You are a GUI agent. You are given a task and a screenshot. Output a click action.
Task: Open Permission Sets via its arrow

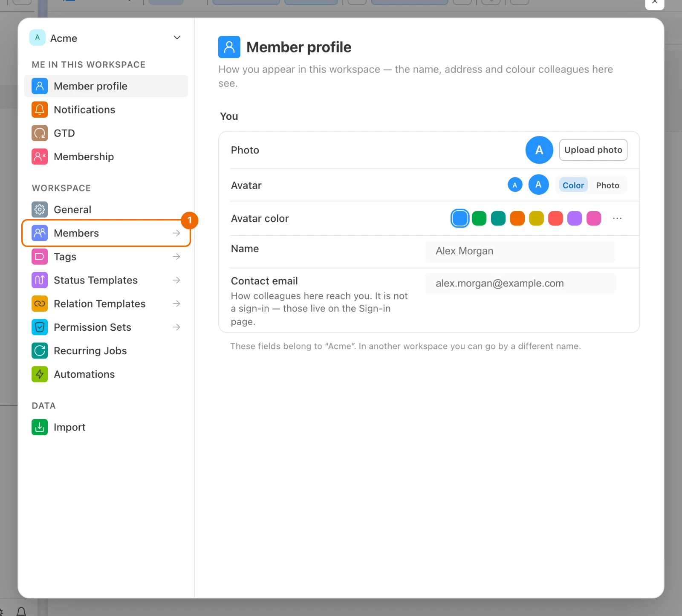[x=176, y=327]
